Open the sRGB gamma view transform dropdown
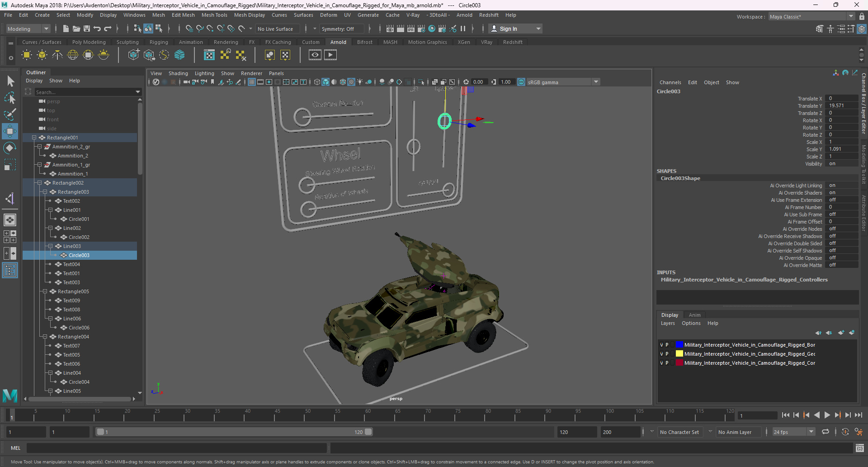This screenshot has width=868, height=467. (563, 82)
